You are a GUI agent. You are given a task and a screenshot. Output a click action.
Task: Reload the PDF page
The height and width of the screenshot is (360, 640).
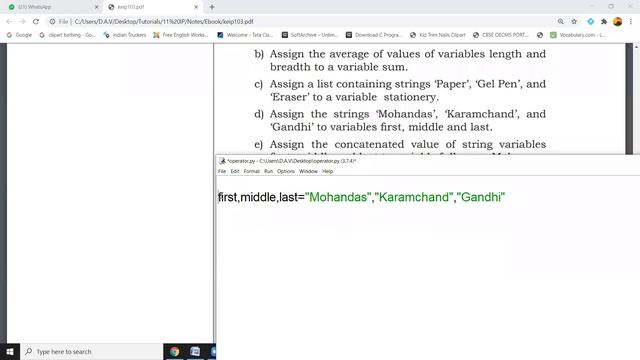pos(36,22)
